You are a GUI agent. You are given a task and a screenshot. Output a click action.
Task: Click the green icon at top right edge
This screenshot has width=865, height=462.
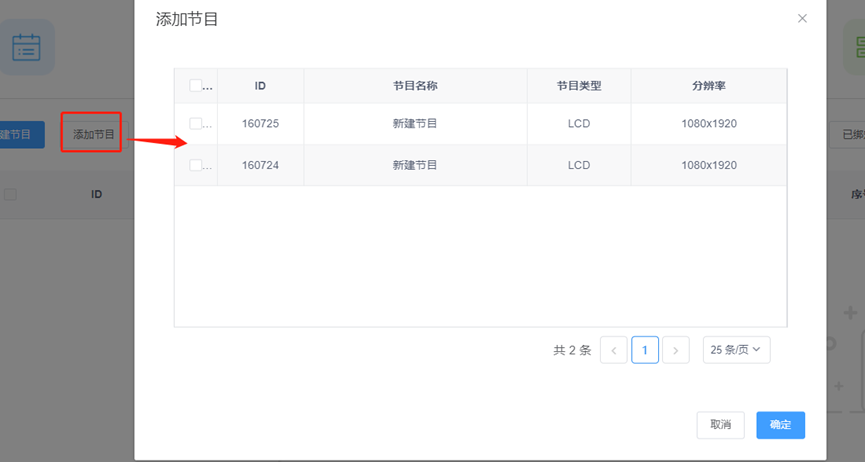tap(857, 46)
